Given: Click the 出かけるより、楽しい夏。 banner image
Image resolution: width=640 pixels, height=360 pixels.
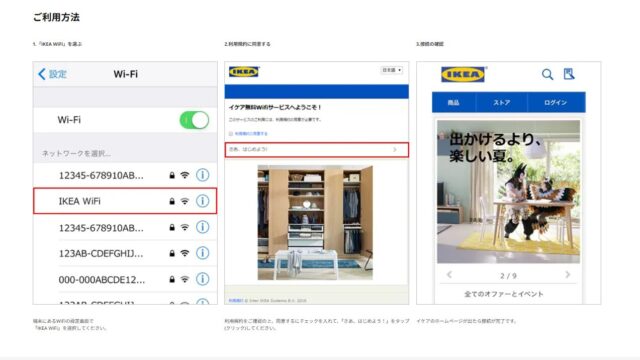Looking at the screenshot, I should [508, 192].
